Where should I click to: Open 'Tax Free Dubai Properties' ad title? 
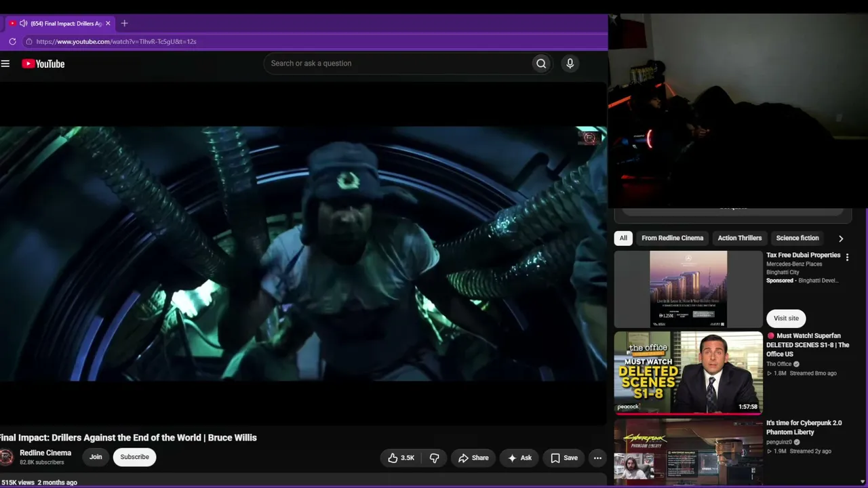pyautogui.click(x=803, y=256)
